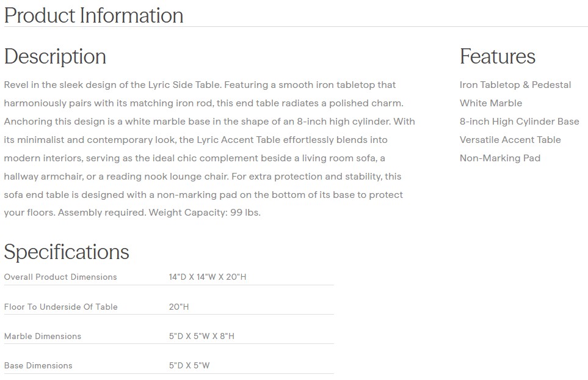Click the 20"H specification value
The image size is (588, 380).
tap(179, 307)
